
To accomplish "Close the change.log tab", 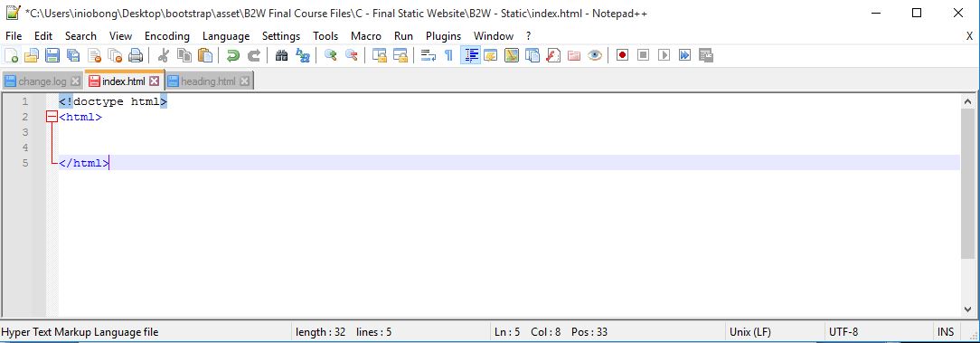I will (75, 81).
